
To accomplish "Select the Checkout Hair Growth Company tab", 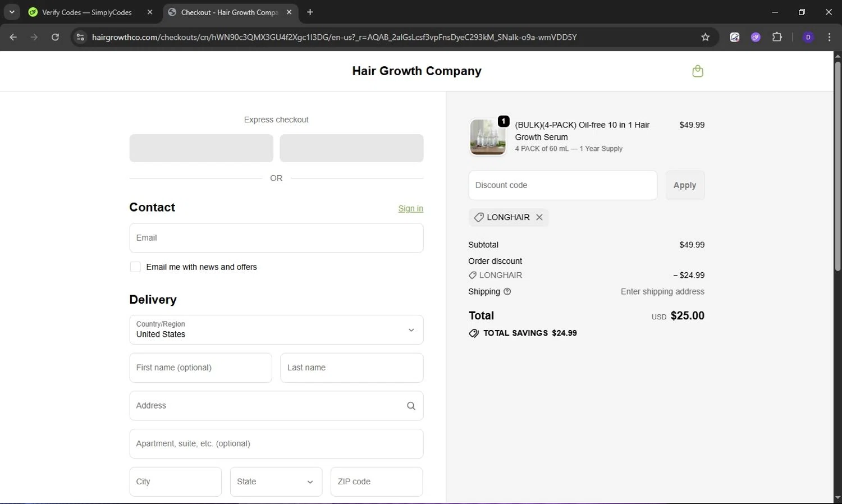I will pyautogui.click(x=230, y=12).
